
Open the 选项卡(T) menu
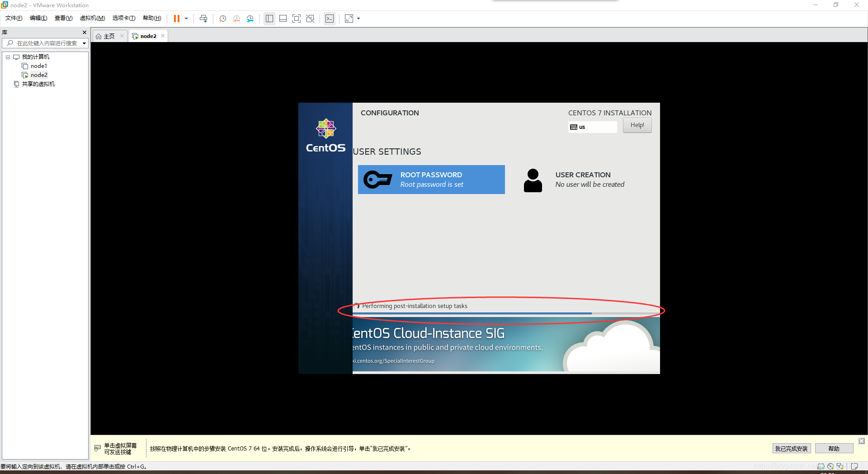click(124, 18)
